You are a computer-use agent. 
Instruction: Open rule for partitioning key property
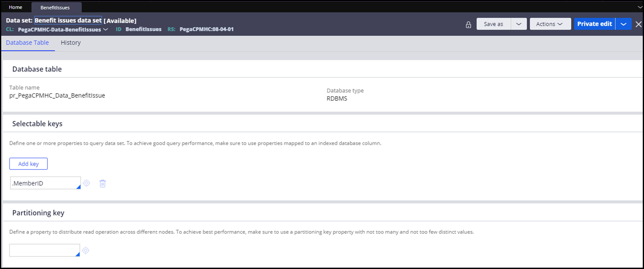pos(86,250)
